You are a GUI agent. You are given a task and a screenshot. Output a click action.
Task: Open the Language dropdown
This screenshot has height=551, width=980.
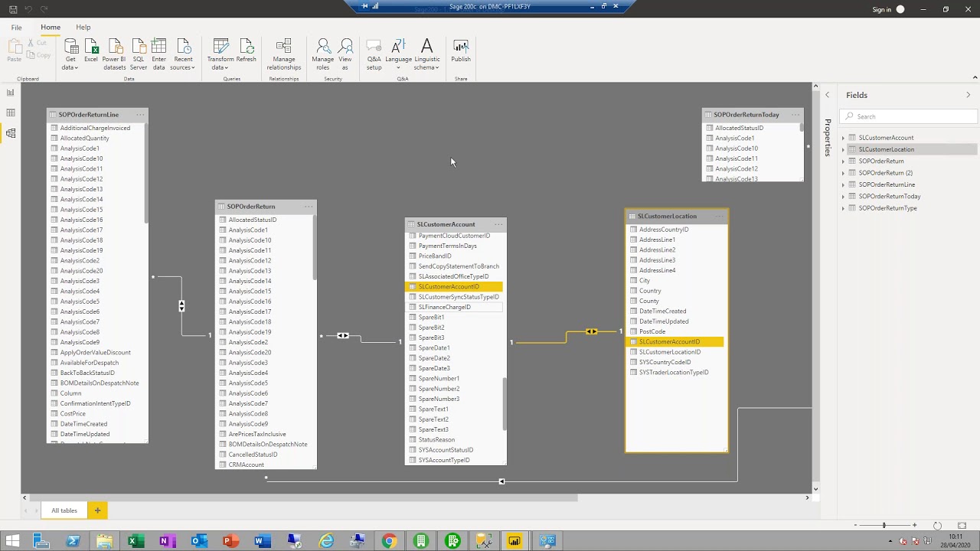tap(398, 55)
